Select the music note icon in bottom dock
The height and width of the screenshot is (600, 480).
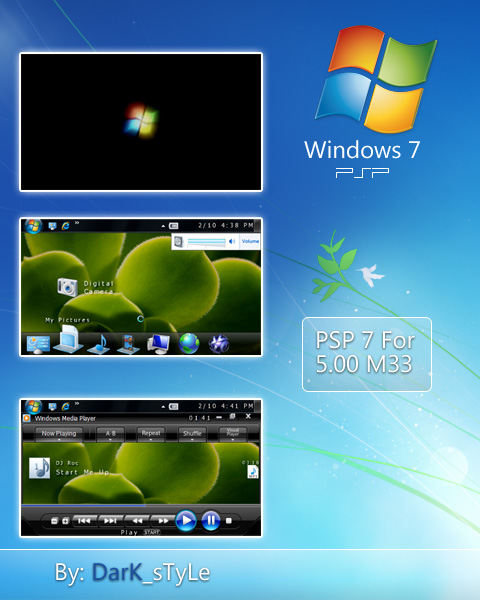99,344
